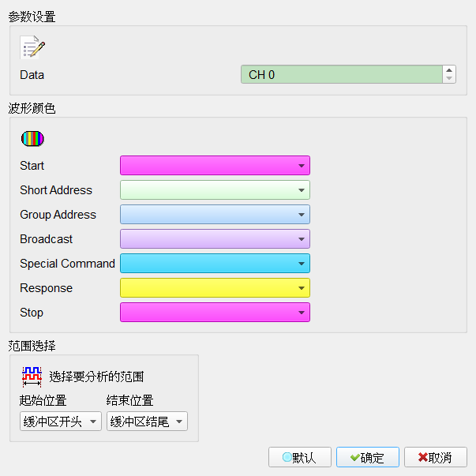Viewport: 476px width, 476px height.
Task: Click the 范围选择 section heading
Action: (x=32, y=346)
